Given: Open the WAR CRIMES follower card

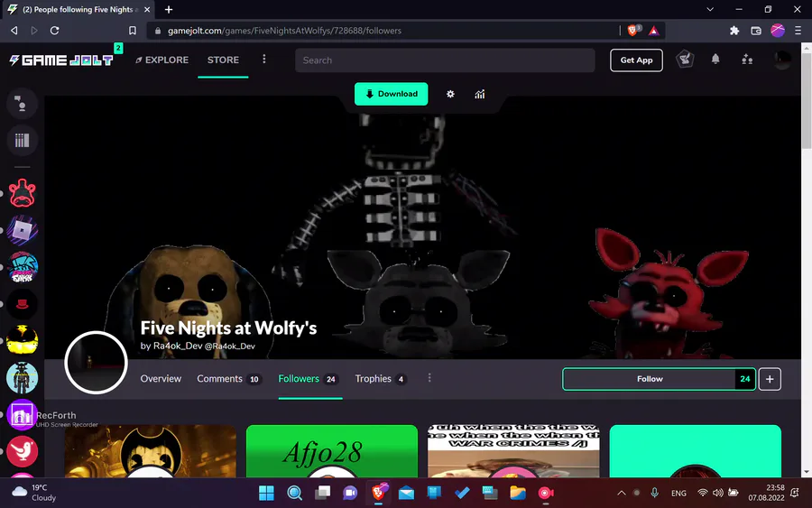Looking at the screenshot, I should (513, 451).
